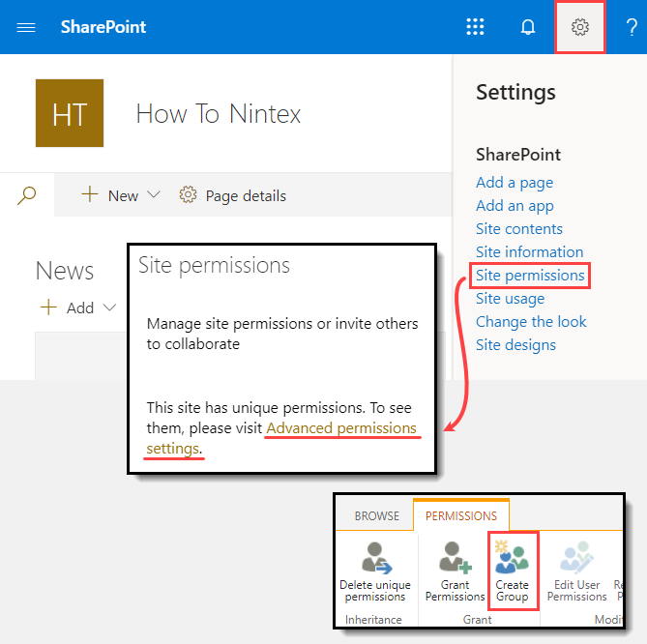Open the notifications bell
The height and width of the screenshot is (644, 647).
tap(528, 27)
